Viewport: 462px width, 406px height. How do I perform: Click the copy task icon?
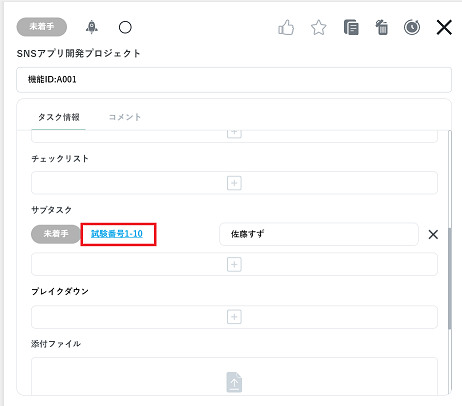point(351,27)
